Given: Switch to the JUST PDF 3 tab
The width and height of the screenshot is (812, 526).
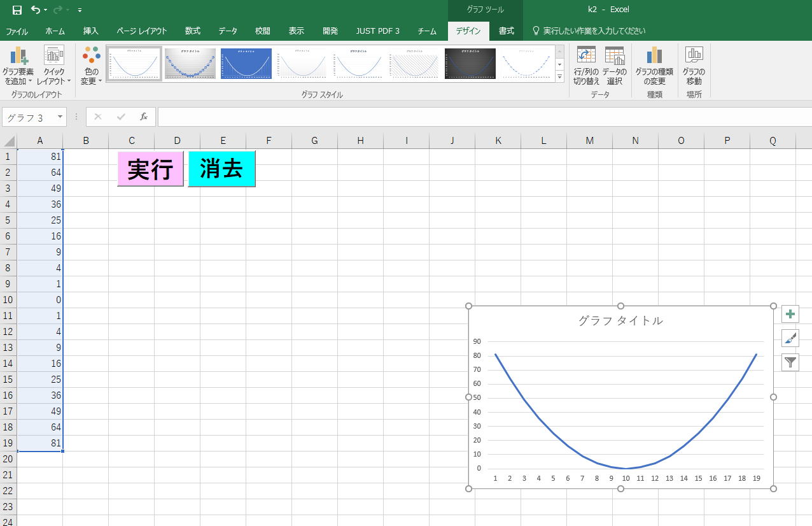Looking at the screenshot, I should point(378,31).
